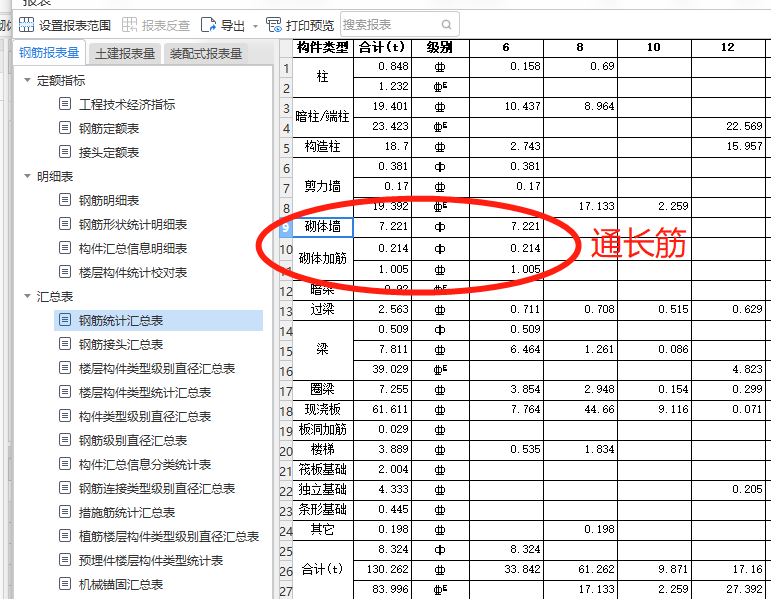The height and width of the screenshot is (599, 771).
Task: Click the 楼梯 component cell
Action: (x=323, y=449)
